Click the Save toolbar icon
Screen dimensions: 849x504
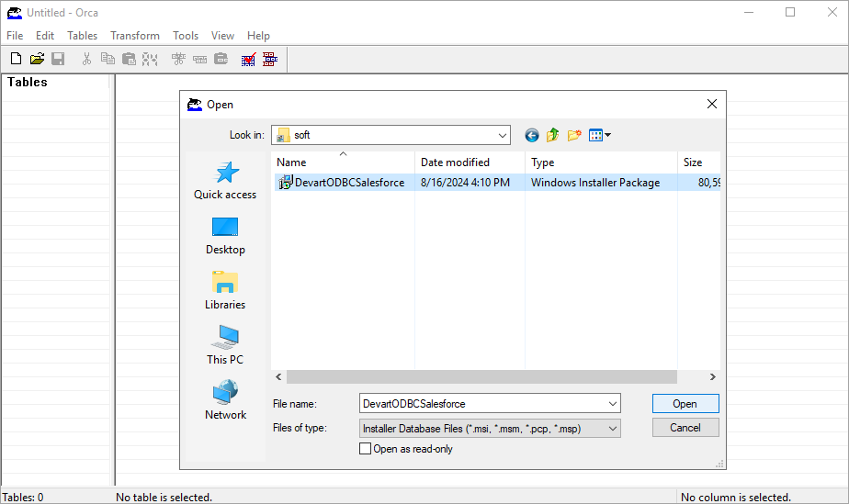58,59
